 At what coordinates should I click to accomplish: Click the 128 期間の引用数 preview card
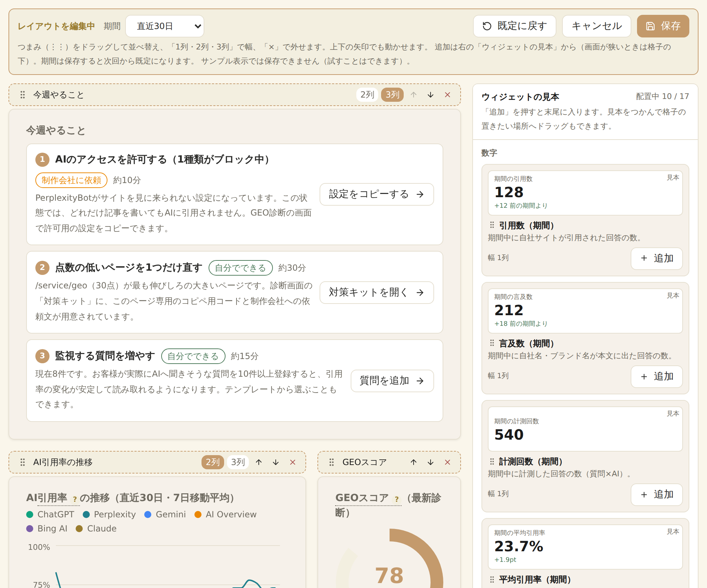[x=585, y=193]
